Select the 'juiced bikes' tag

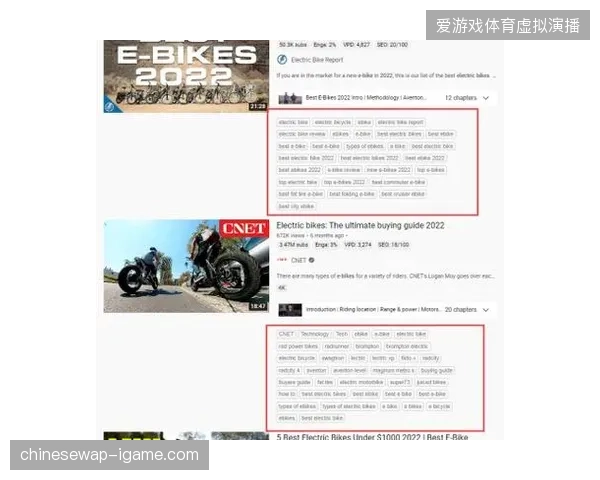pos(431,382)
